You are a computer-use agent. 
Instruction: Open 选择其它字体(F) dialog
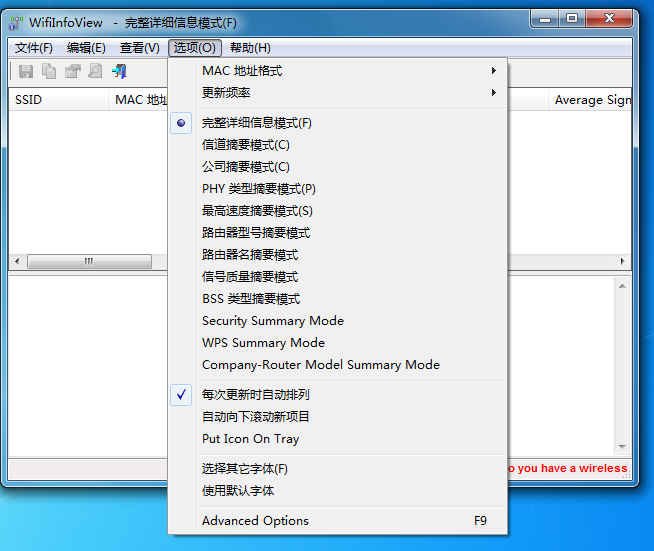point(338,469)
